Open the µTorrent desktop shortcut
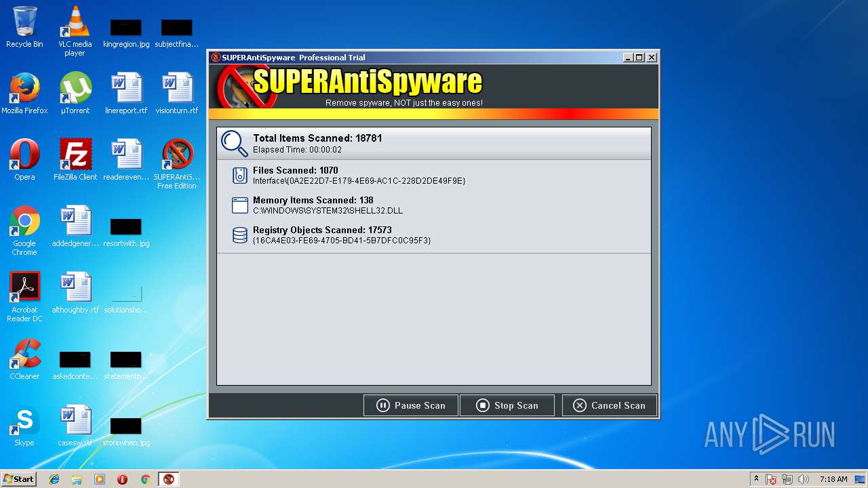This screenshot has height=488, width=868. pos(75,94)
